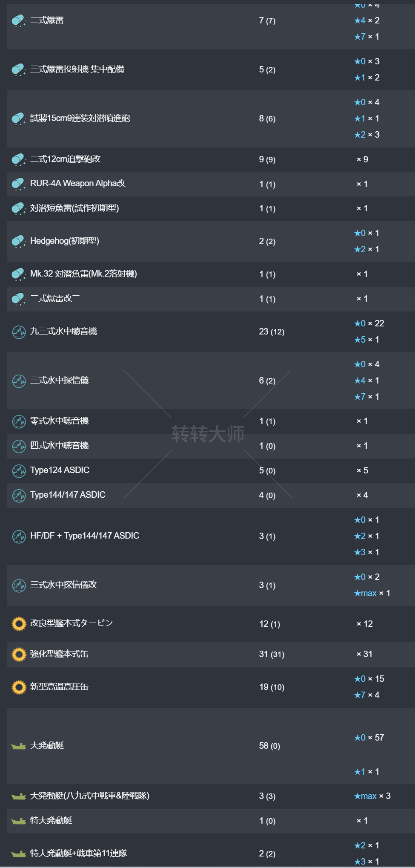This screenshot has height=868, width=415.
Task: Click the 強化型艦本式缶 equipment name
Action: point(59,654)
